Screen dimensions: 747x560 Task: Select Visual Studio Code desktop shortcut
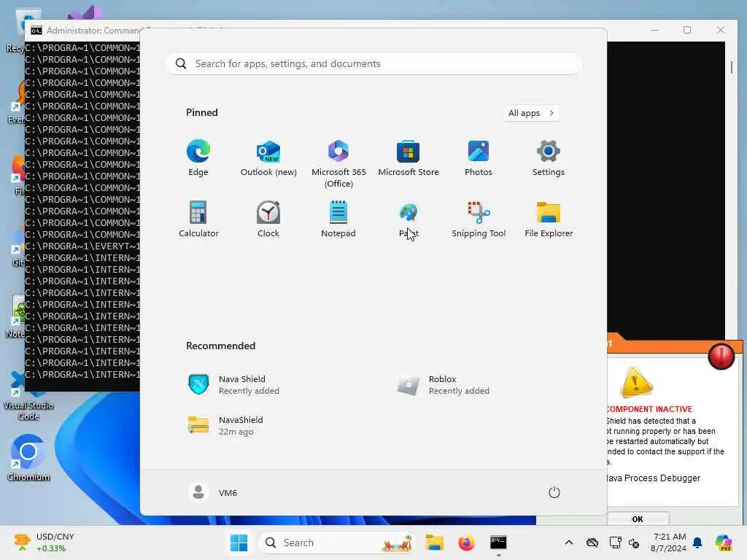[28, 396]
